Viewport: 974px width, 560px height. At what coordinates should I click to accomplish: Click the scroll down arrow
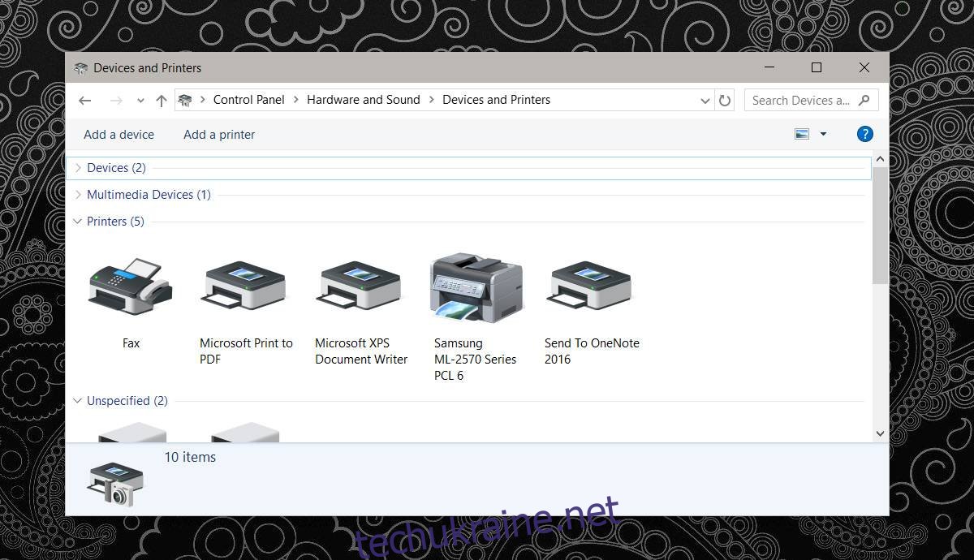[x=881, y=434]
